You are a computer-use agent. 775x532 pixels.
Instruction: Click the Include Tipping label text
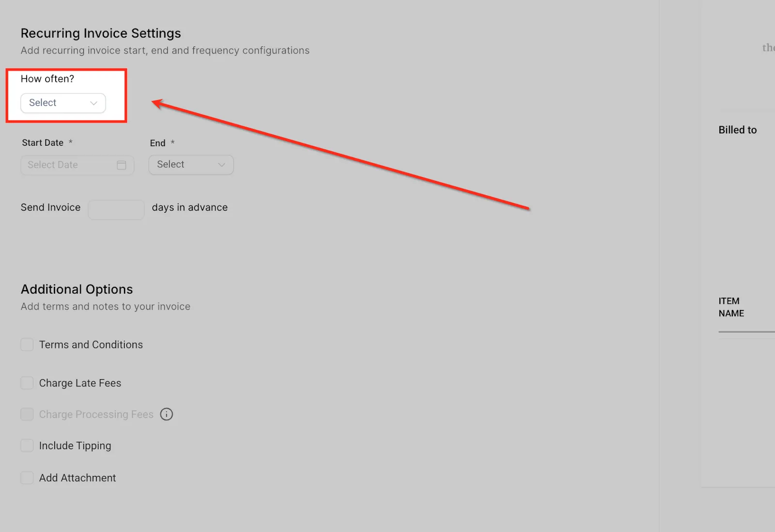(x=75, y=446)
